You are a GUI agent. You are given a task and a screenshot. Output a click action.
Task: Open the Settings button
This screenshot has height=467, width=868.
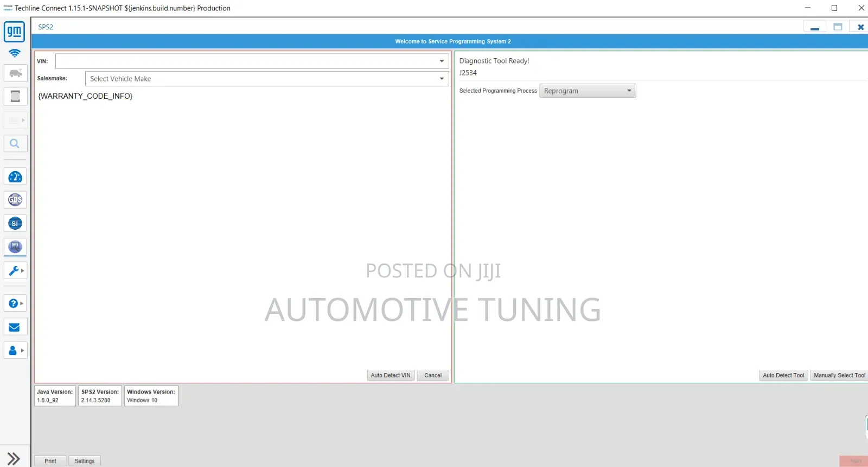click(x=85, y=461)
